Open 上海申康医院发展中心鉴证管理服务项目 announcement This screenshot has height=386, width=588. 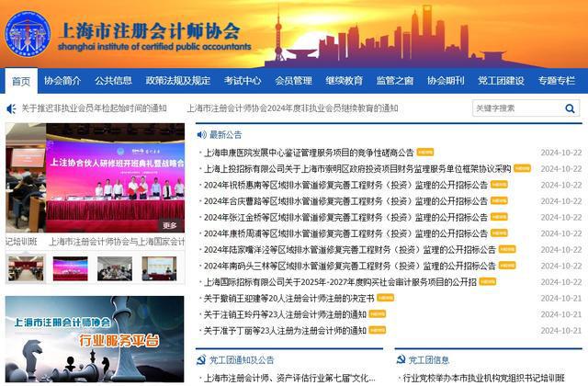coord(309,153)
